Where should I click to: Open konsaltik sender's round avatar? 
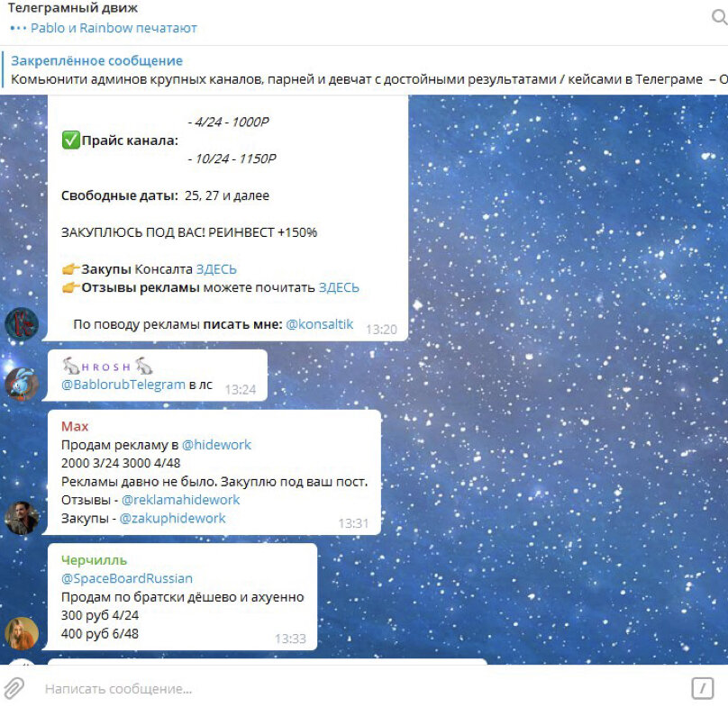[x=22, y=324]
